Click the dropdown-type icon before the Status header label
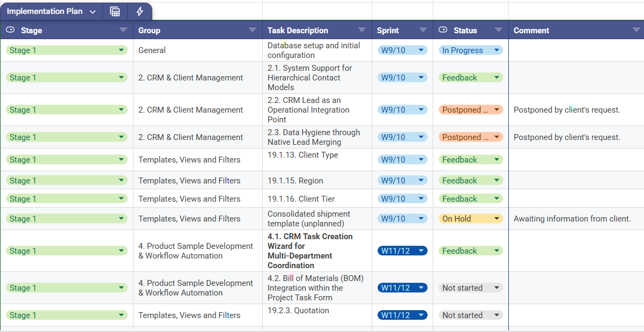The height and width of the screenshot is (332, 644). [443, 30]
